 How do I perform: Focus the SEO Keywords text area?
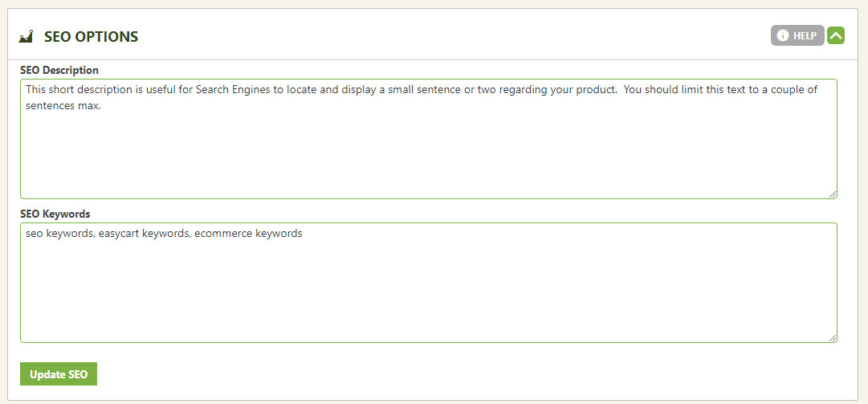[x=429, y=283]
